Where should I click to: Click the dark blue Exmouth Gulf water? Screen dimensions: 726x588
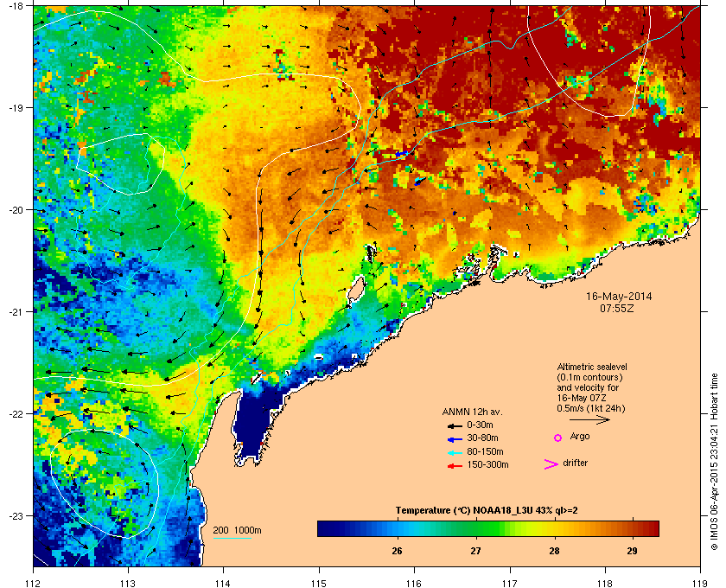(252, 424)
